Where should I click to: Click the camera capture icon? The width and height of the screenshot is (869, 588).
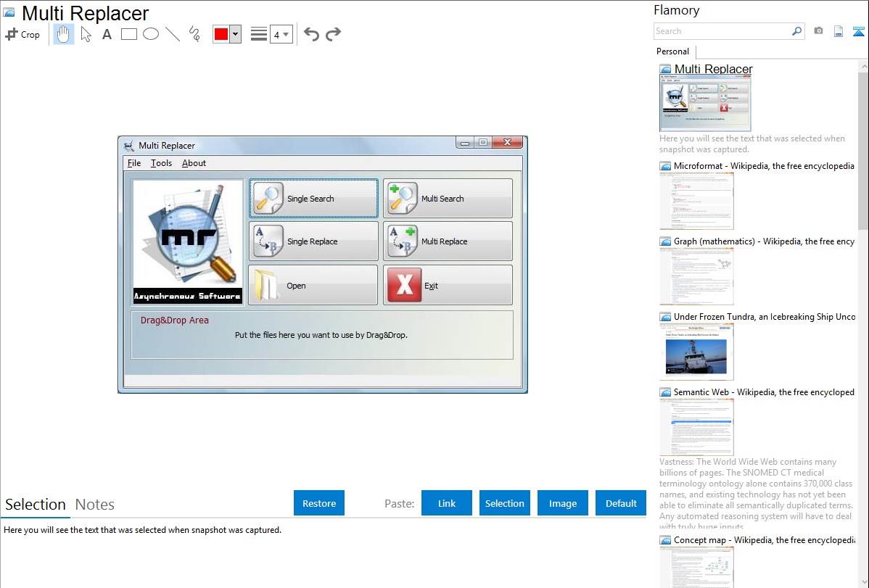[x=818, y=31]
